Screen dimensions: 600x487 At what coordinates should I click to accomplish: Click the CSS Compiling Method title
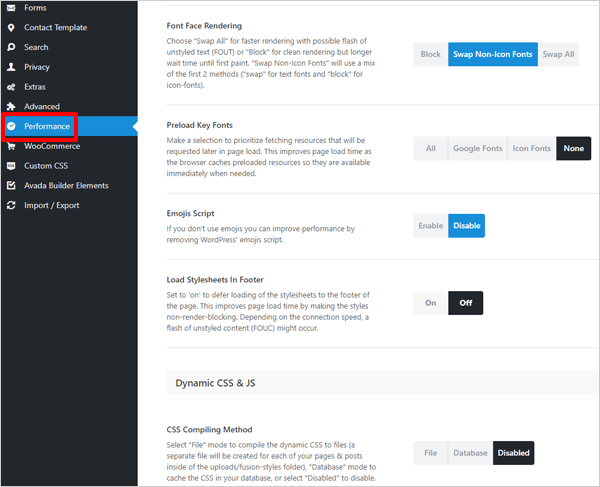point(209,430)
